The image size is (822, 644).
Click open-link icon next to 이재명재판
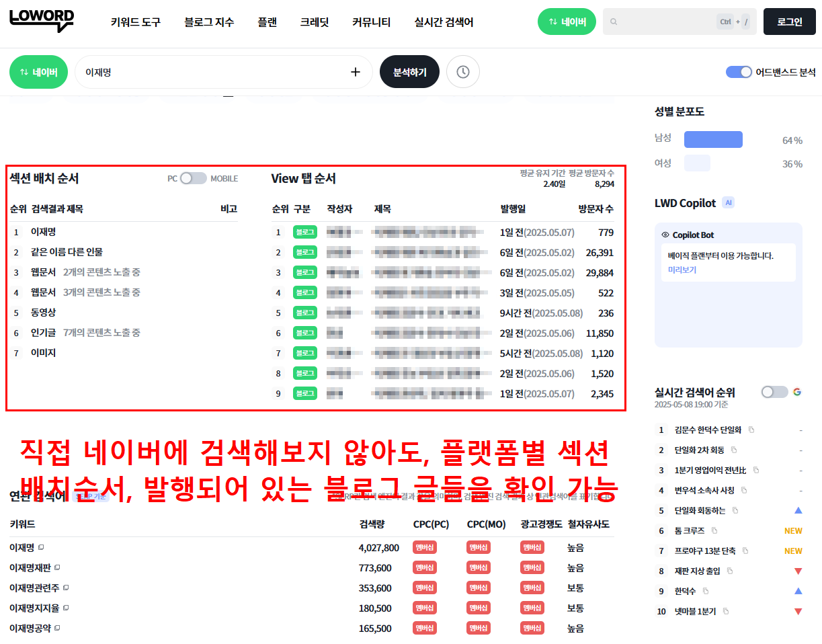tap(57, 568)
